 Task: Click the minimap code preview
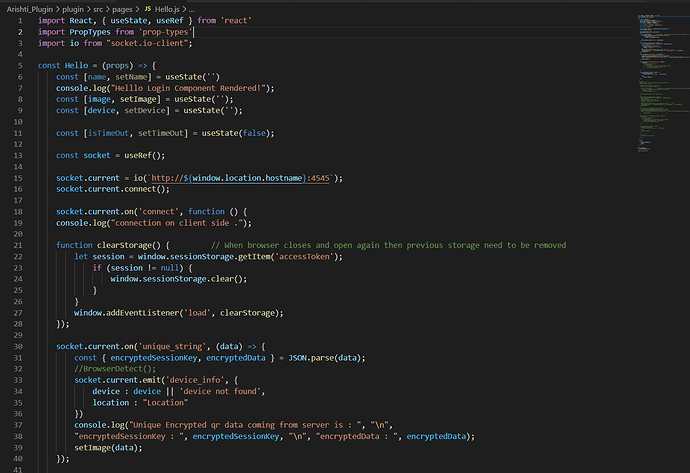pos(662,84)
